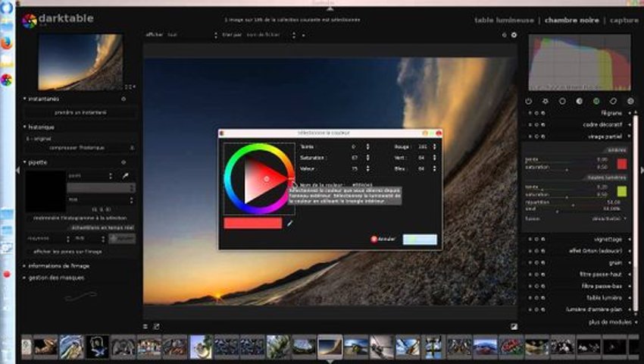Collapse the pipette panel

[x=25, y=162]
